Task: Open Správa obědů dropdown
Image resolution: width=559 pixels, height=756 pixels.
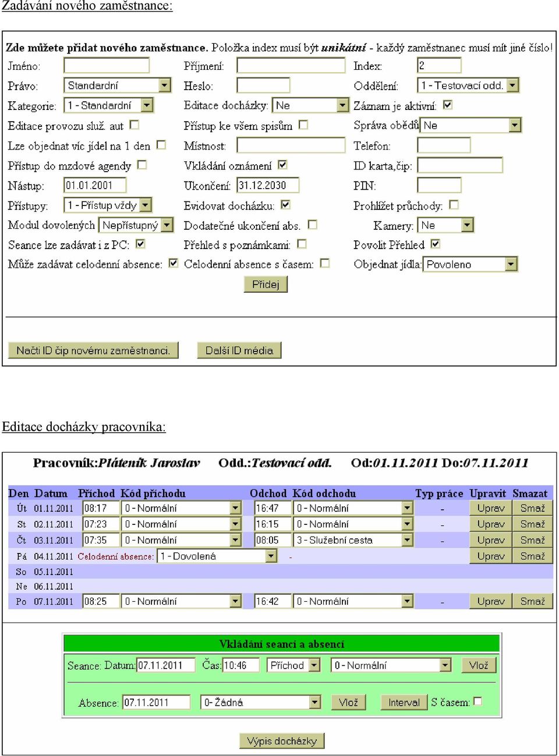Action: [x=470, y=125]
